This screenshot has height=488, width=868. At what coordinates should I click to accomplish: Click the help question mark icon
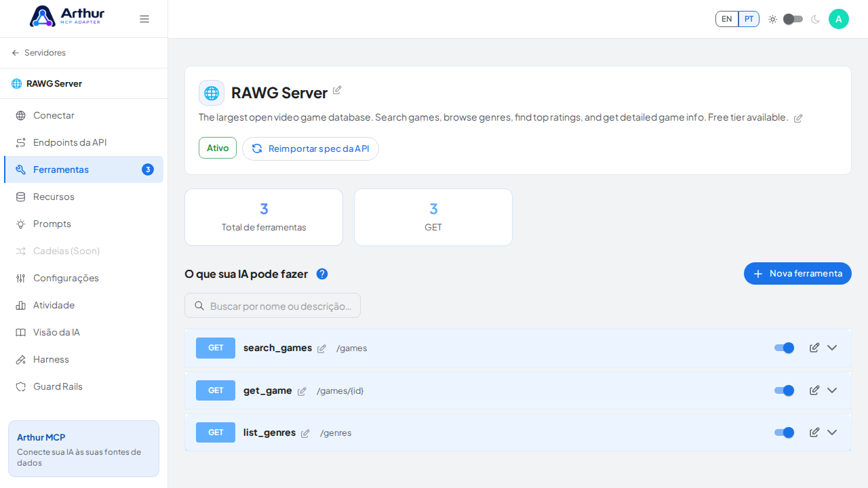coord(322,274)
